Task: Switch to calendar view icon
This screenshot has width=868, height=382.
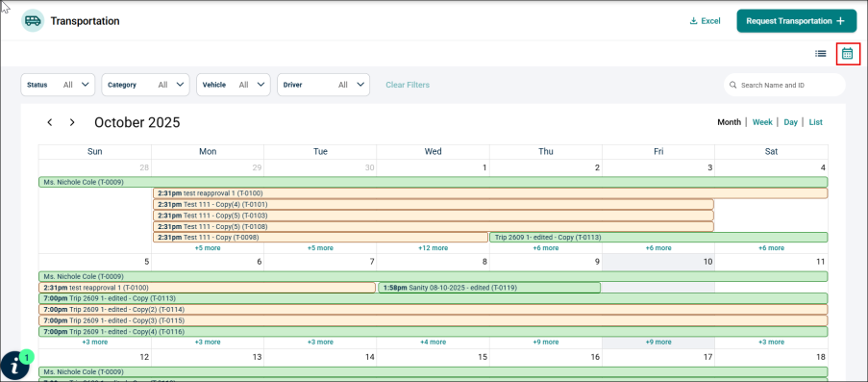Action: pos(848,54)
